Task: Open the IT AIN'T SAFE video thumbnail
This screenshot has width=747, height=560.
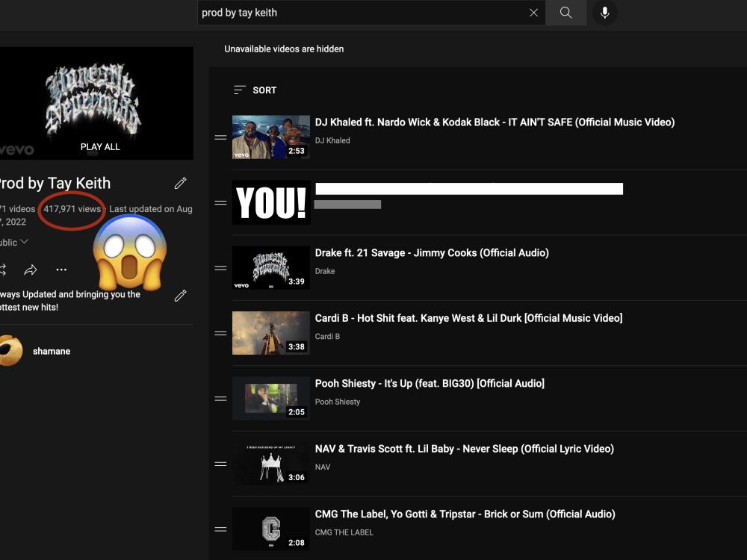Action: 271,137
